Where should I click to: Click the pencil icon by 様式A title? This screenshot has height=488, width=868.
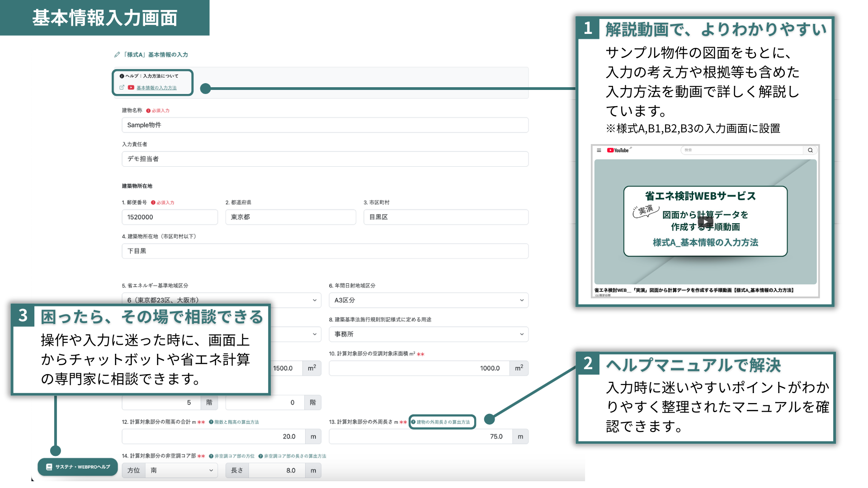point(117,55)
